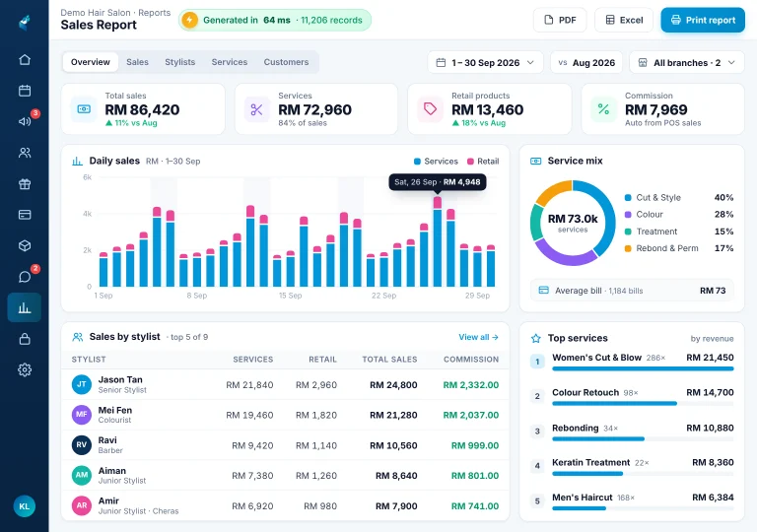This screenshot has height=532, width=757.
Task: Open the shopping bag icon in sidebar
Action: tap(25, 339)
